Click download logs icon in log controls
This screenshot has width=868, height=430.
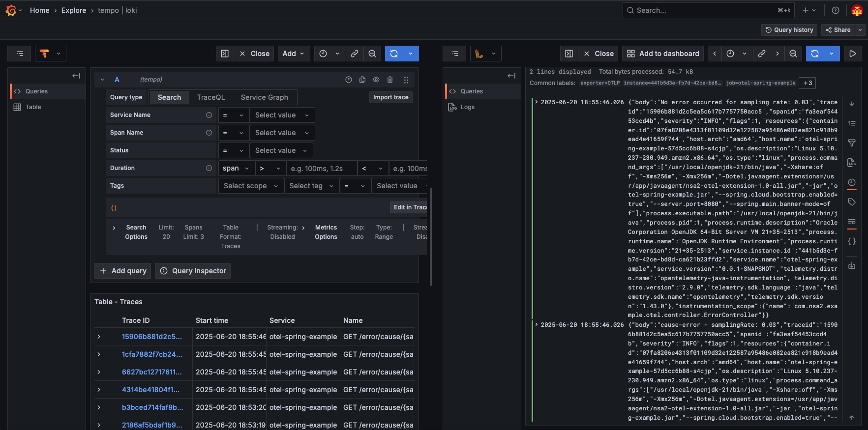click(x=852, y=266)
